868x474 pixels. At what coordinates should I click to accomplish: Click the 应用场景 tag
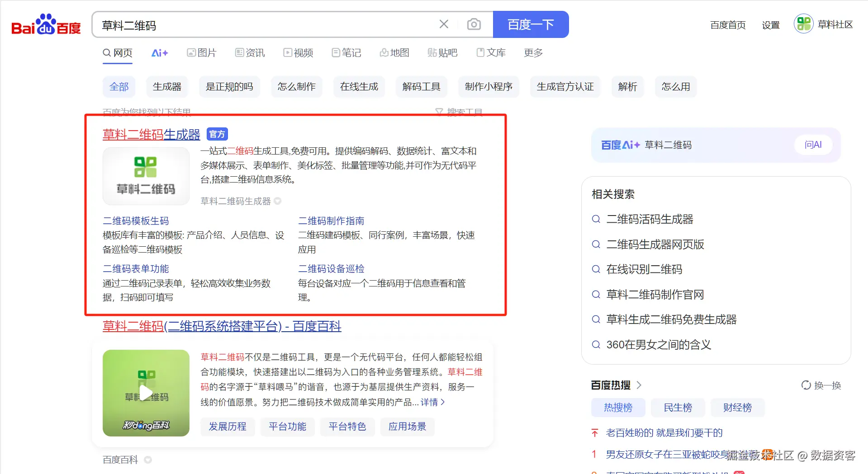tap(407, 427)
